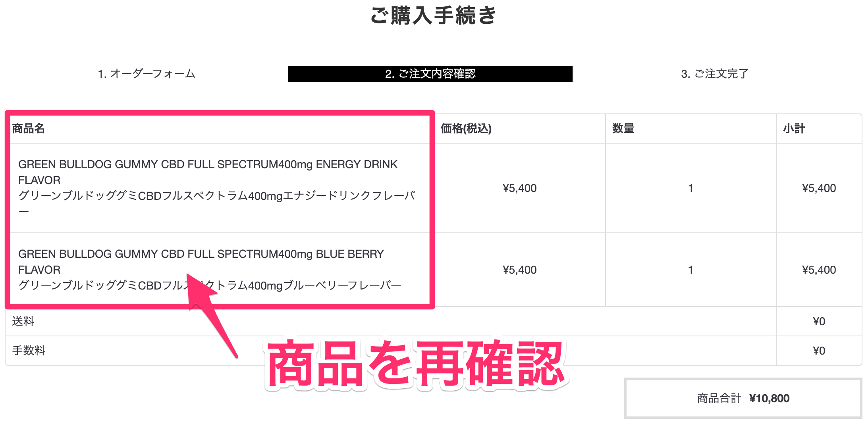Select the ご注文完了 step tab
The height and width of the screenshot is (422, 868).
click(714, 73)
